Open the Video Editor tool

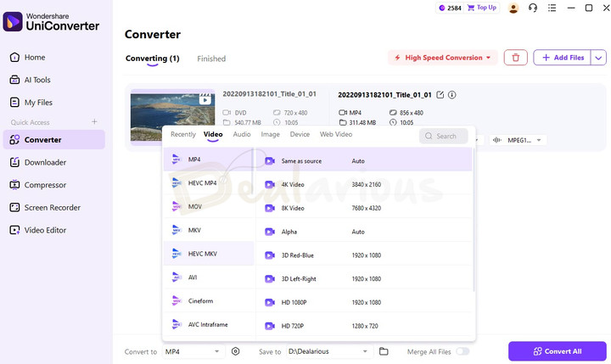pos(38,230)
